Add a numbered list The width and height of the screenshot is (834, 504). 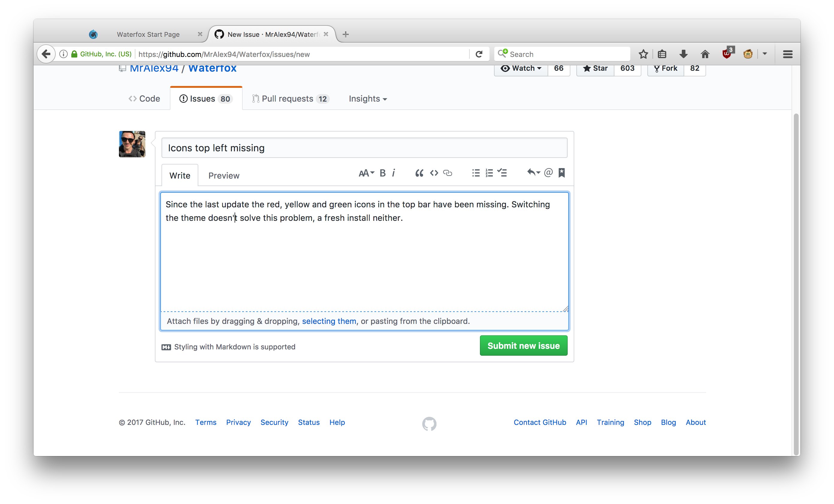pos(489,173)
